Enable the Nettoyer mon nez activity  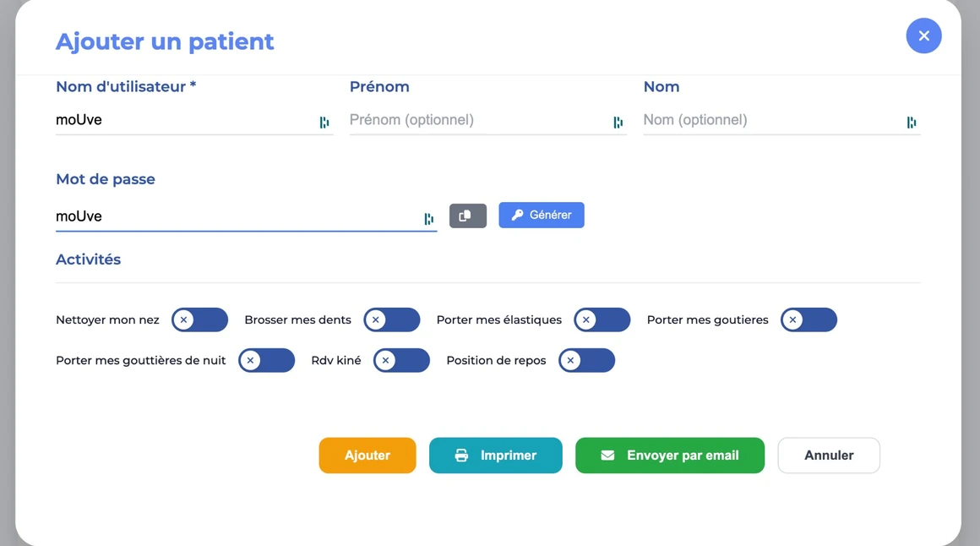[x=200, y=320]
